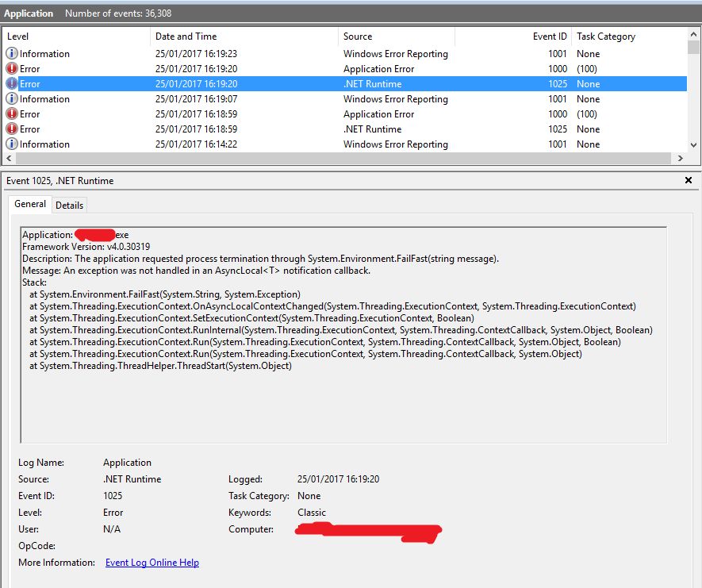Open the Event Log Online Help link

tap(152, 563)
